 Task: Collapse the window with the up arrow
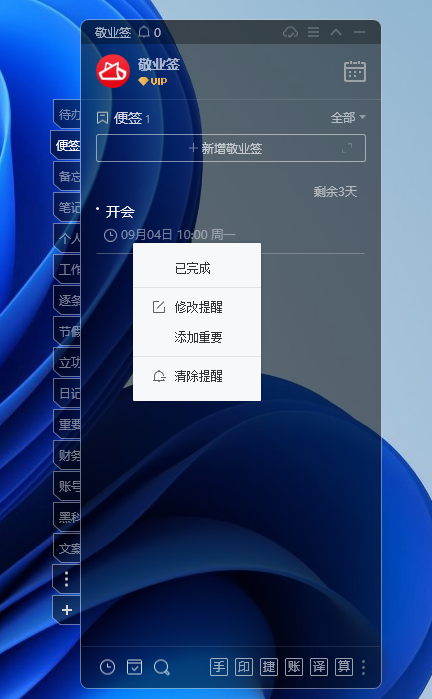(x=336, y=32)
